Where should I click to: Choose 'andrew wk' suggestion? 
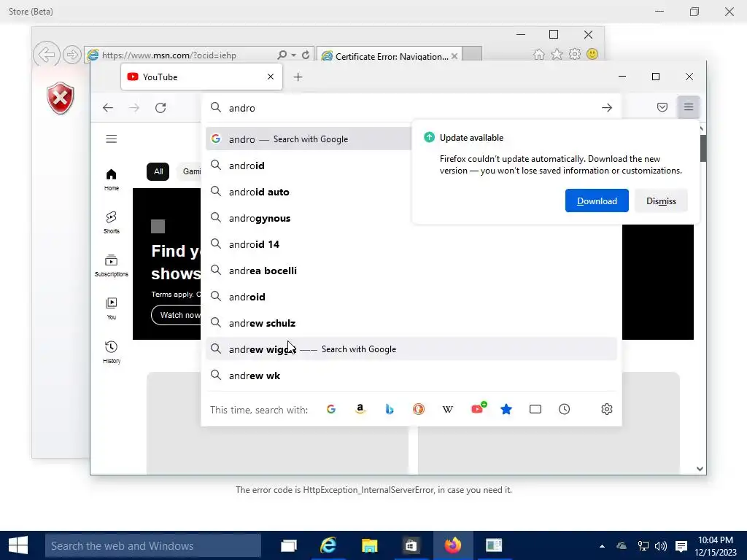(x=411, y=376)
